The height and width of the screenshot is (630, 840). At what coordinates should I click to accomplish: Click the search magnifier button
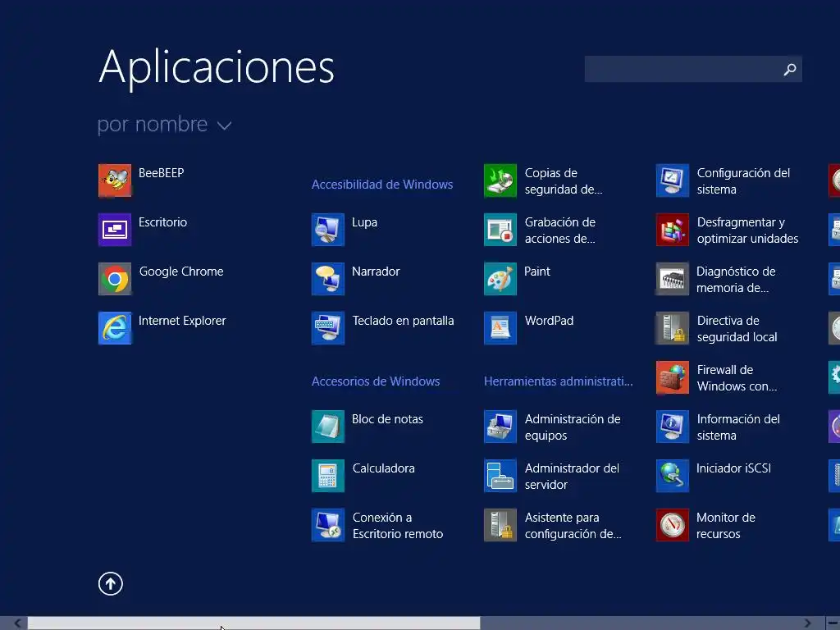790,70
